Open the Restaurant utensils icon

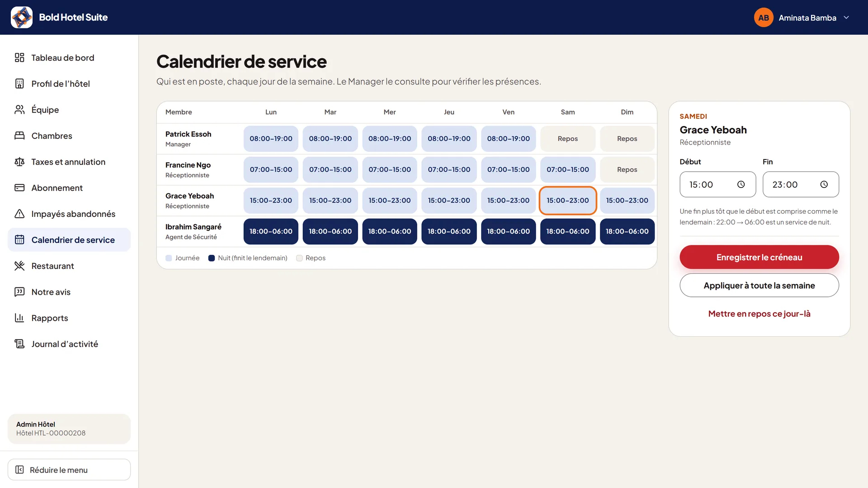[x=19, y=266]
